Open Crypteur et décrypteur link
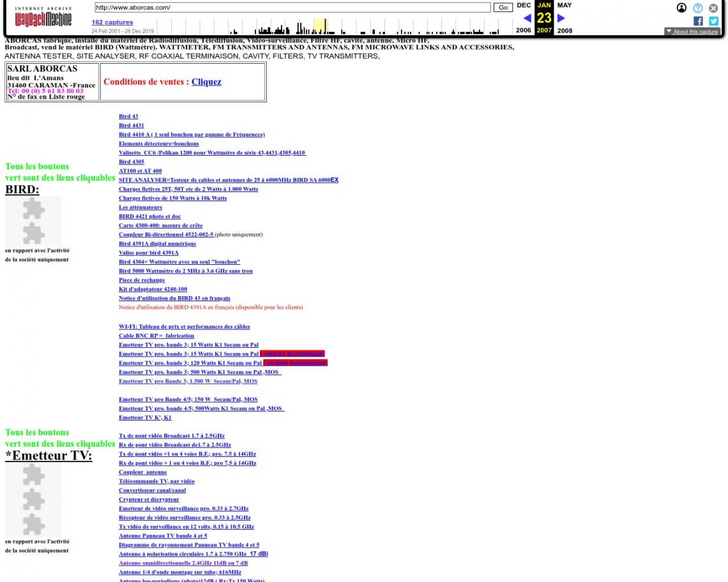This screenshot has height=582, width=728. point(149,500)
